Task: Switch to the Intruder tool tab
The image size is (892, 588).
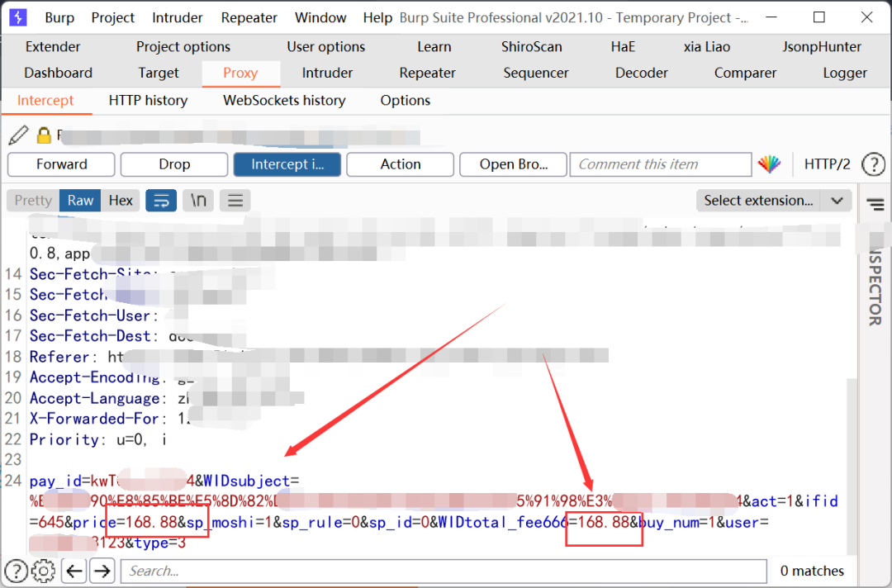Action: coord(327,73)
